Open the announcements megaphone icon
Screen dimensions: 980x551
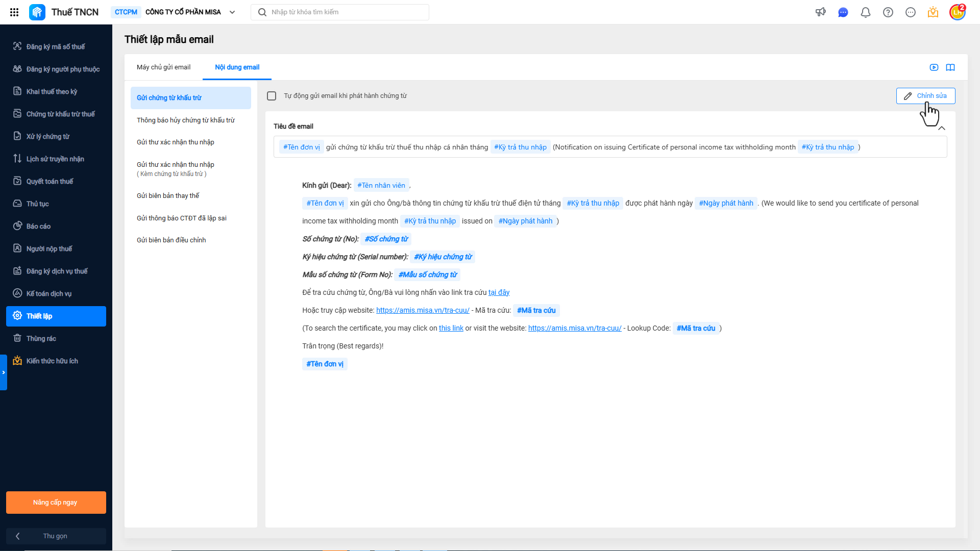point(821,12)
